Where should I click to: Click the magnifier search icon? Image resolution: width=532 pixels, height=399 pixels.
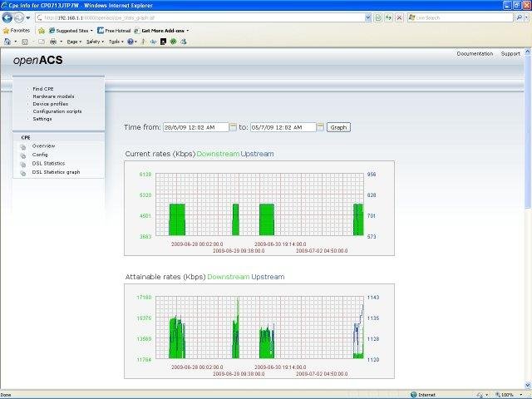pos(519,17)
